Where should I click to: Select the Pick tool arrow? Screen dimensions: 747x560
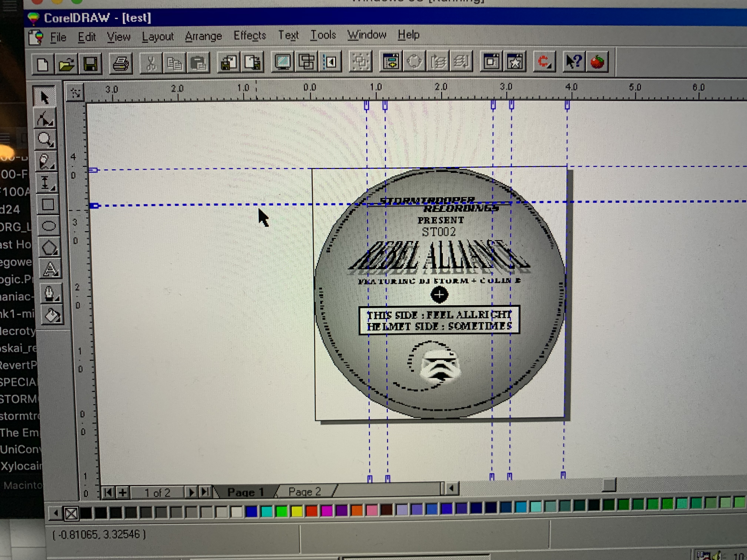coord(44,97)
